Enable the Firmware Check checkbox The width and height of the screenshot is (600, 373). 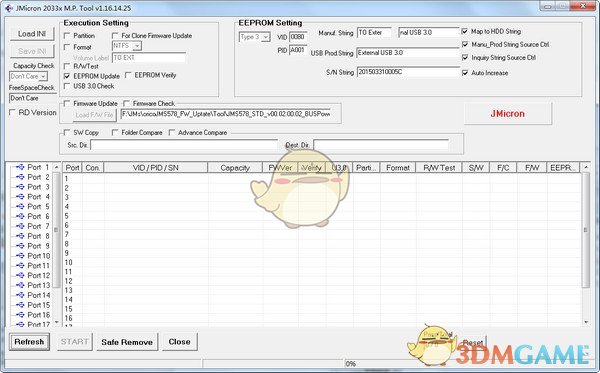pyautogui.click(x=126, y=103)
